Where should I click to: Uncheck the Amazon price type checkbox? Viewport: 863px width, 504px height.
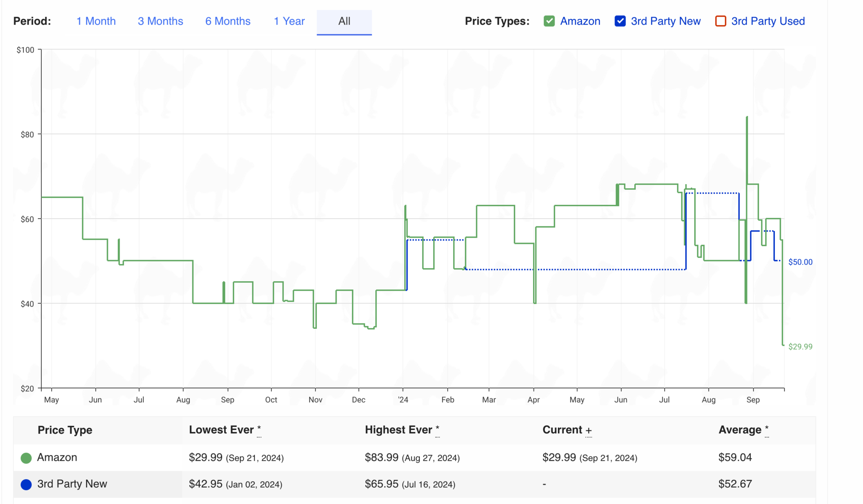point(549,21)
